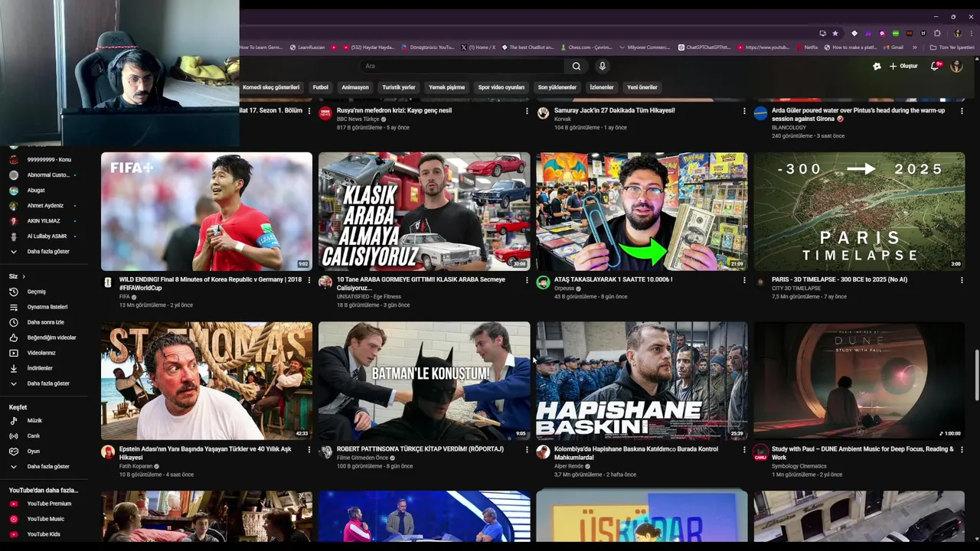Image resolution: width=980 pixels, height=551 pixels.
Task: Open the Gmail bookmark
Action: coord(892,47)
